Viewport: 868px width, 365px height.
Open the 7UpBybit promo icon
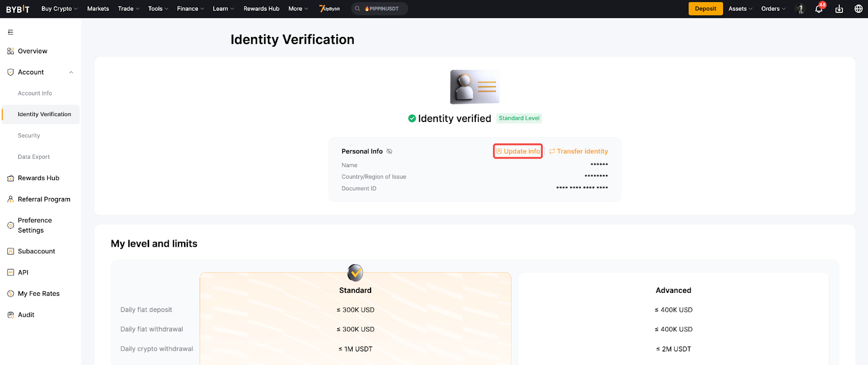(x=329, y=9)
